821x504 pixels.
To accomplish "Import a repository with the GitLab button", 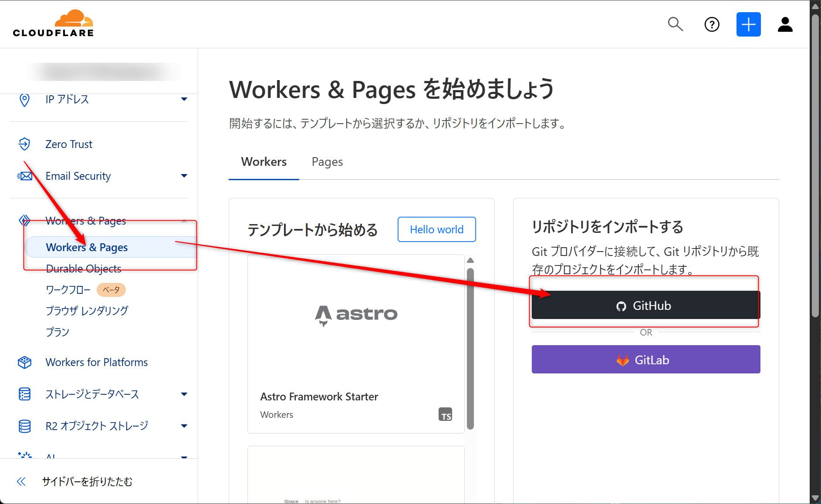I will (x=646, y=360).
